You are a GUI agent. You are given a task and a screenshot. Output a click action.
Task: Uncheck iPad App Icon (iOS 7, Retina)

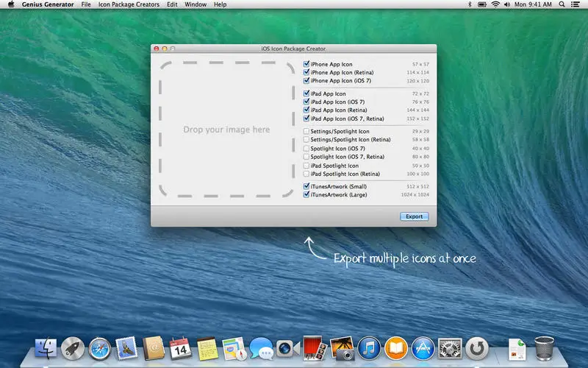pyautogui.click(x=306, y=118)
